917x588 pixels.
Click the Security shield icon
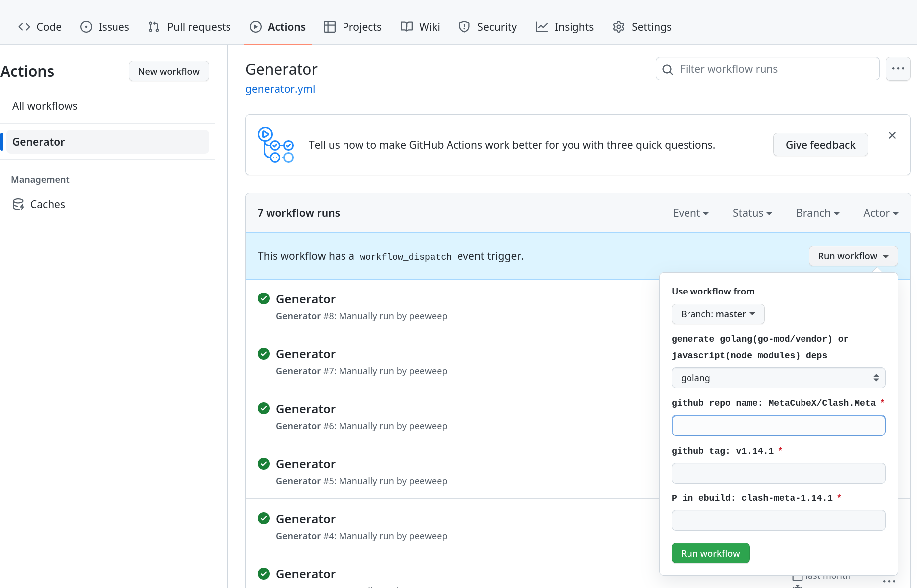[x=464, y=27]
